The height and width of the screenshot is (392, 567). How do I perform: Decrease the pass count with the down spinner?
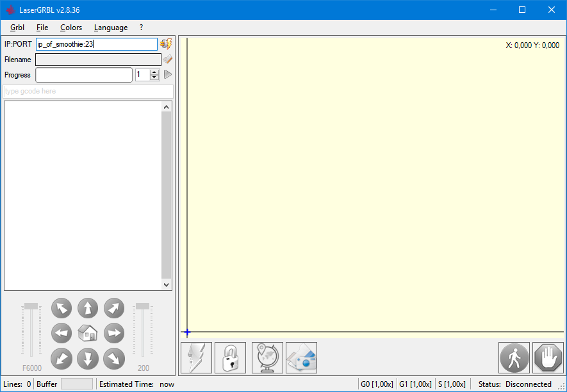pos(154,78)
